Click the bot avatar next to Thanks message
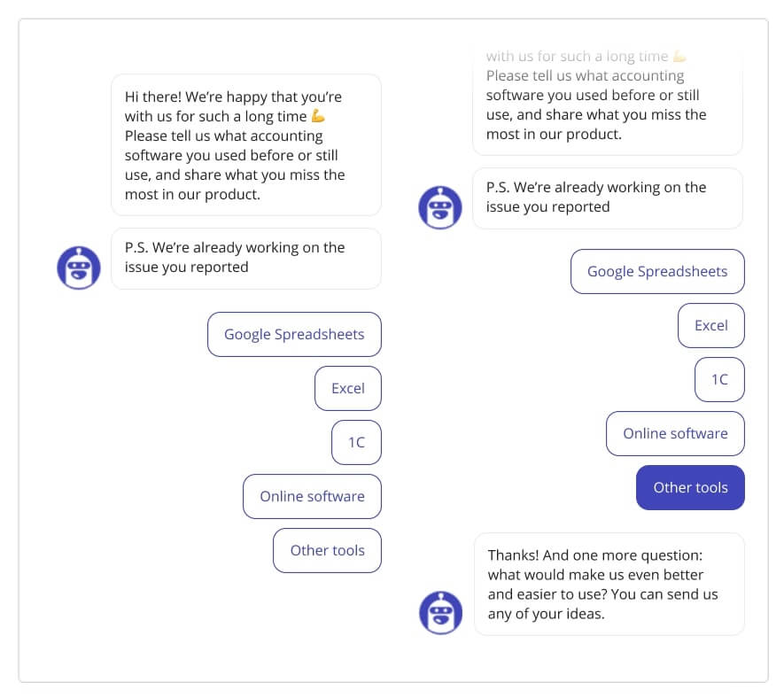This screenshot has height=698, width=784. coord(440,612)
